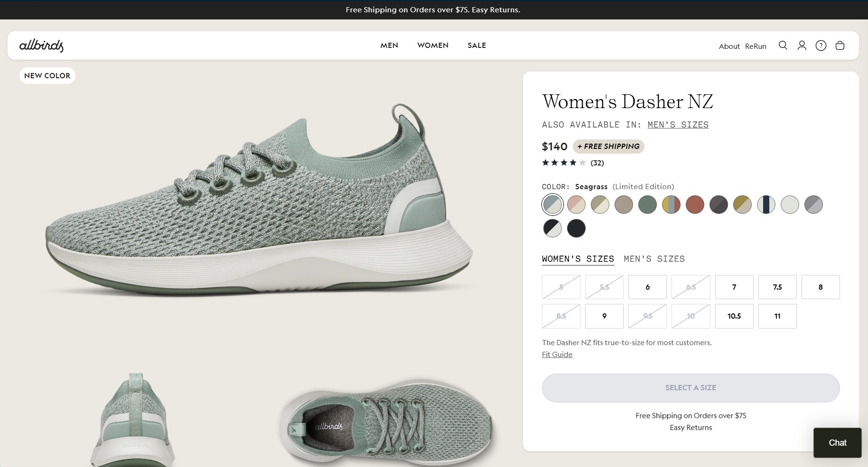Select the white swatch with navy stripe
Image resolution: width=868 pixels, height=467 pixels.
(766, 205)
